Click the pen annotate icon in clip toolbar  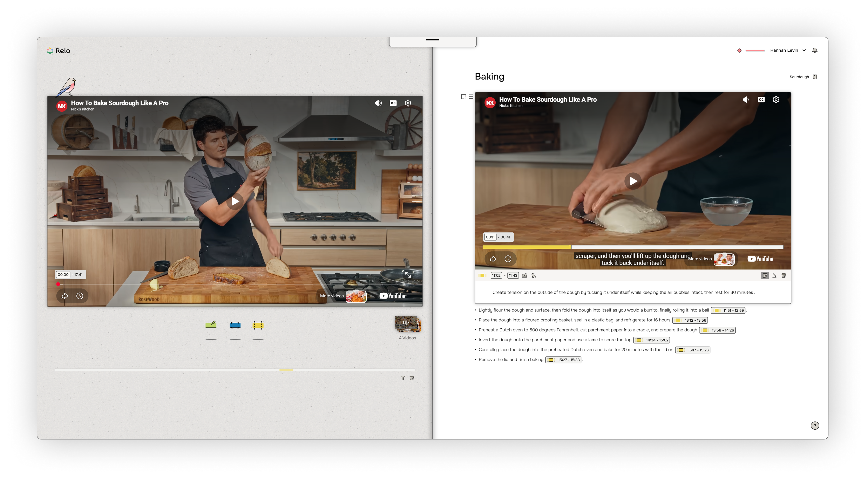[774, 275]
